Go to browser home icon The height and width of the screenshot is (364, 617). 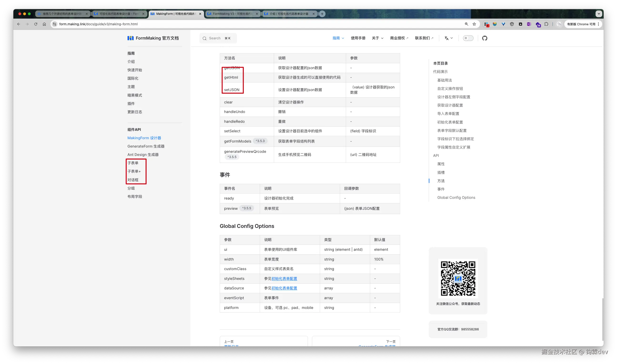[x=44, y=24]
